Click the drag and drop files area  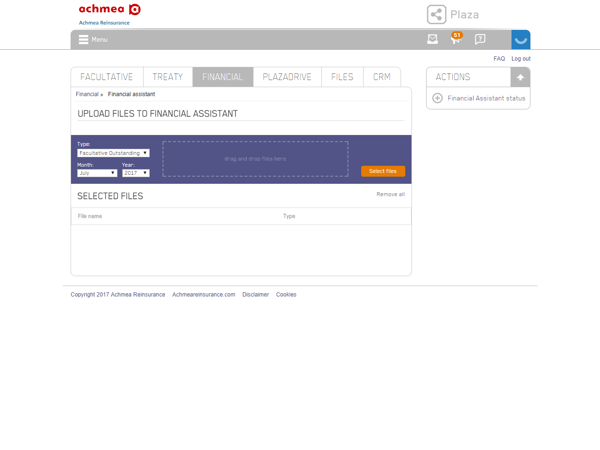255,159
